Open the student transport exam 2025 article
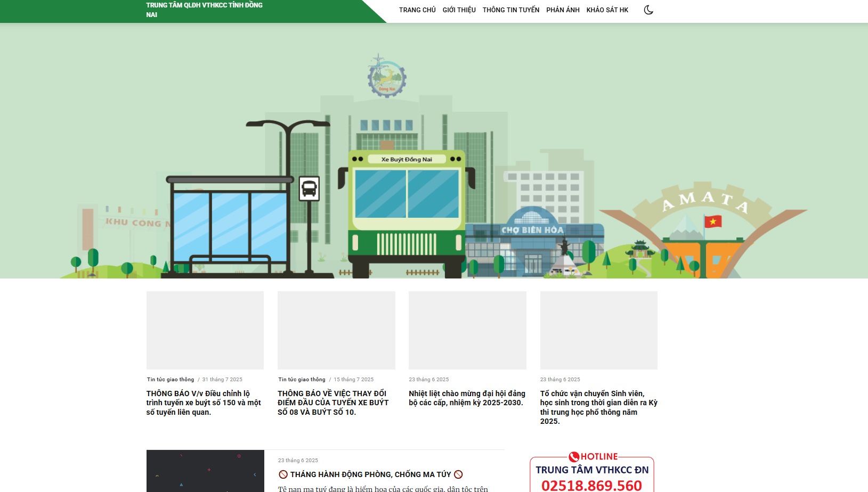The image size is (868, 492). 598,407
